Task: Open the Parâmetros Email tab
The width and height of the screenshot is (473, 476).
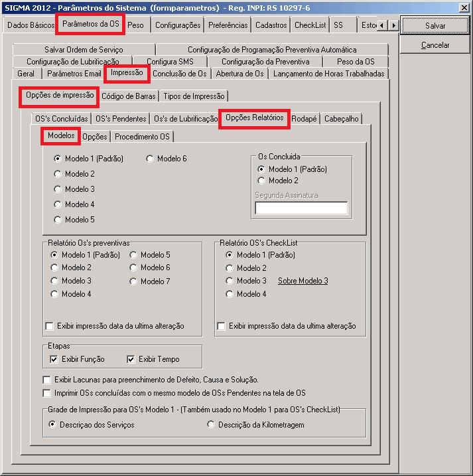Action: click(74, 74)
